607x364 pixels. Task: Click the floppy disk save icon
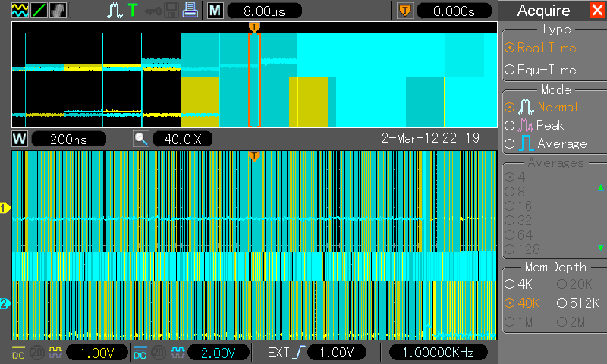[171, 11]
